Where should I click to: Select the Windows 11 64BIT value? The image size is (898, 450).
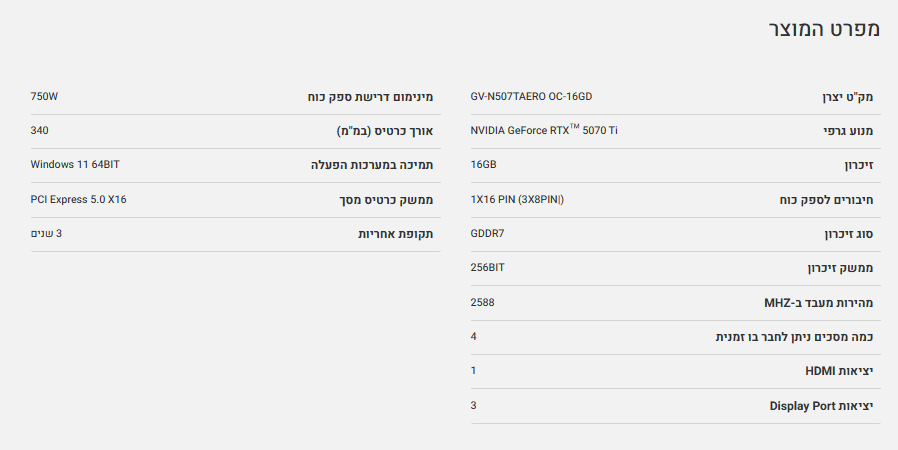pos(75,165)
